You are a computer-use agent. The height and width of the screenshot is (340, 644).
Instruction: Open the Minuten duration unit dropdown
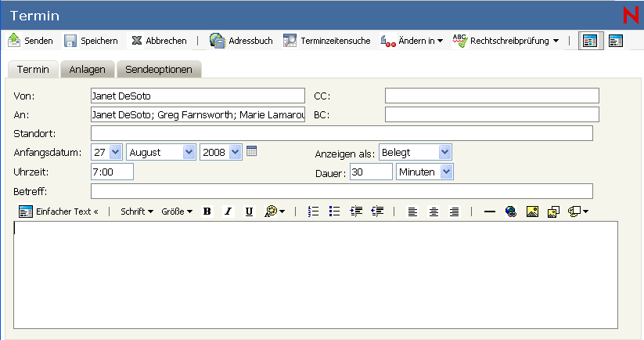(x=425, y=172)
